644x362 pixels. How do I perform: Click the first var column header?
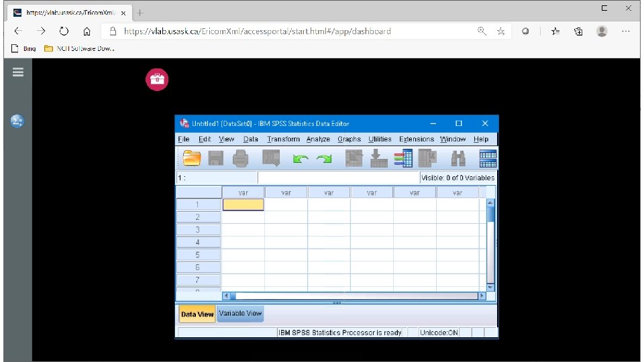[243, 192]
